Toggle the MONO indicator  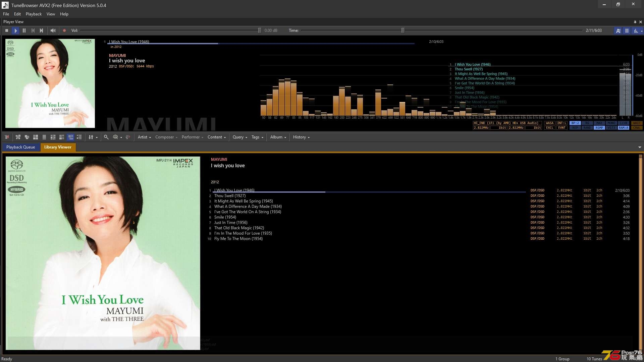tap(611, 123)
